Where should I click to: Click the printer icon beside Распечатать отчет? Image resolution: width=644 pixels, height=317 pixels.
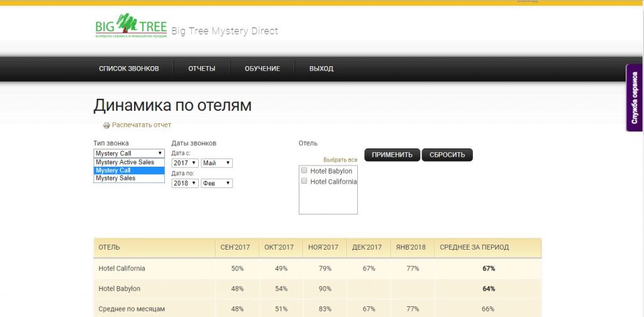(x=106, y=125)
